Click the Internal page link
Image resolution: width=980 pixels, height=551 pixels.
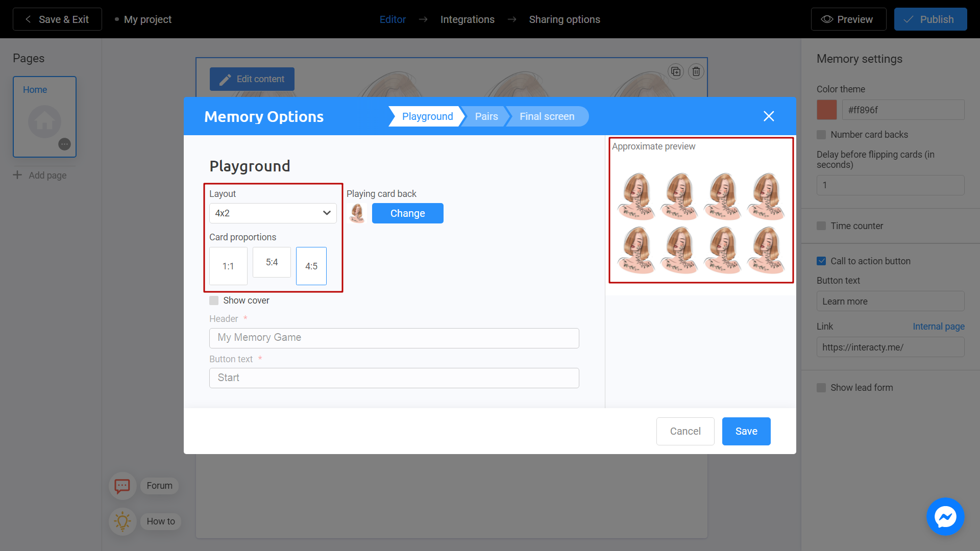pyautogui.click(x=939, y=327)
